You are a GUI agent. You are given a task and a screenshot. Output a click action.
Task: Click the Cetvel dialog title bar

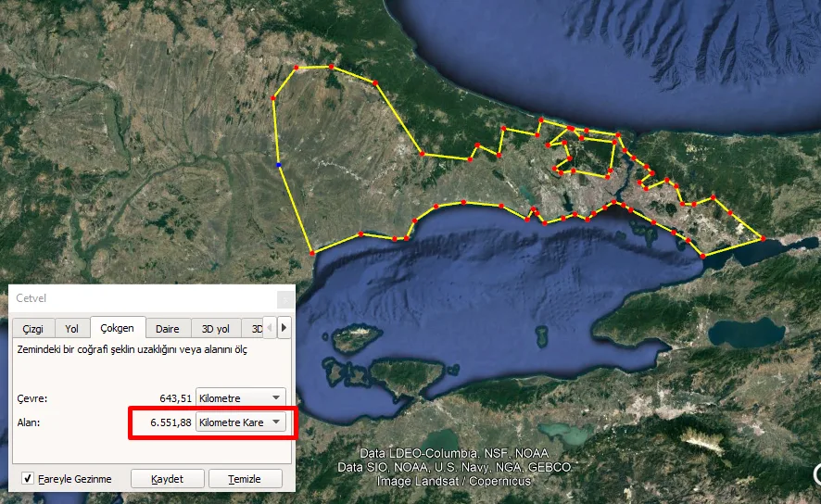[143, 298]
